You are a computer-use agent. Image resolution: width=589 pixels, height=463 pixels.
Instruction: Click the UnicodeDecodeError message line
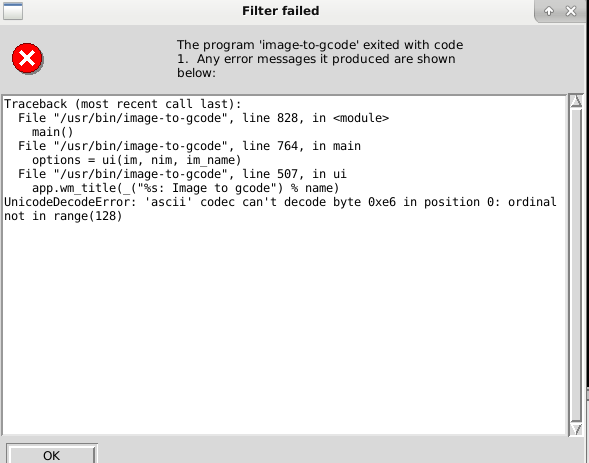[x=280, y=202]
